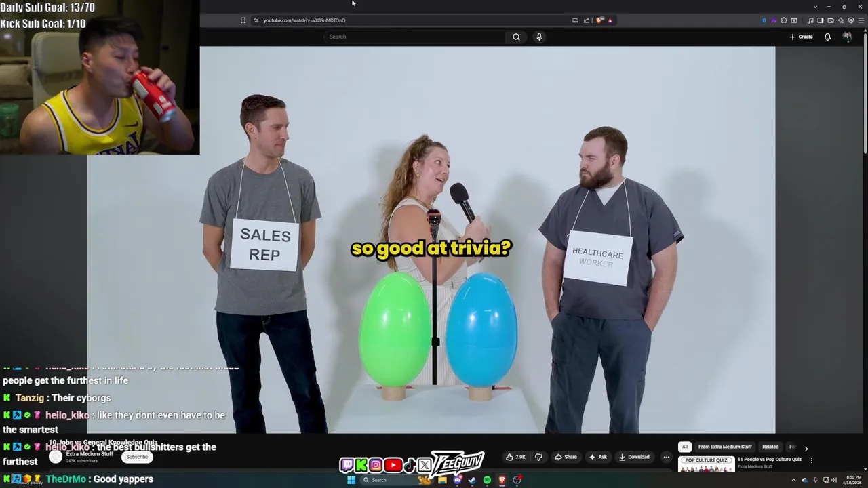Screen dimensions: 868x488
Task: Open the Brave Shields lion icon
Action: coord(599,20)
